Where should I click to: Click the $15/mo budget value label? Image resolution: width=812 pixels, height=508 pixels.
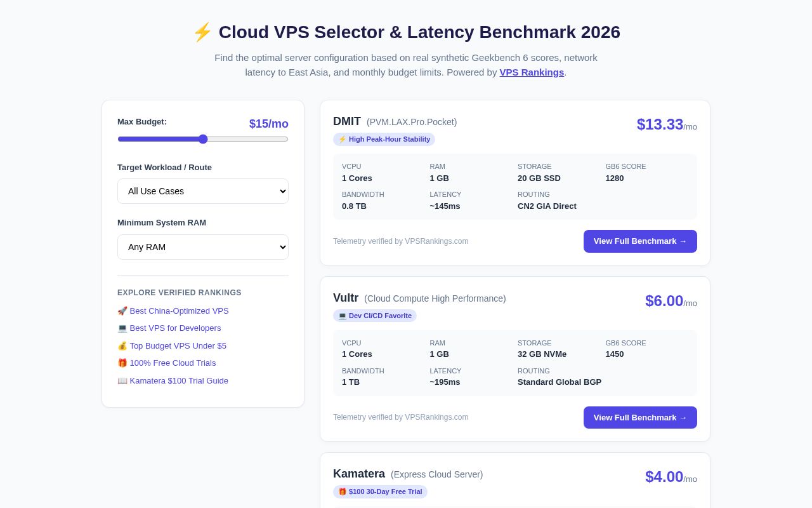click(x=269, y=124)
